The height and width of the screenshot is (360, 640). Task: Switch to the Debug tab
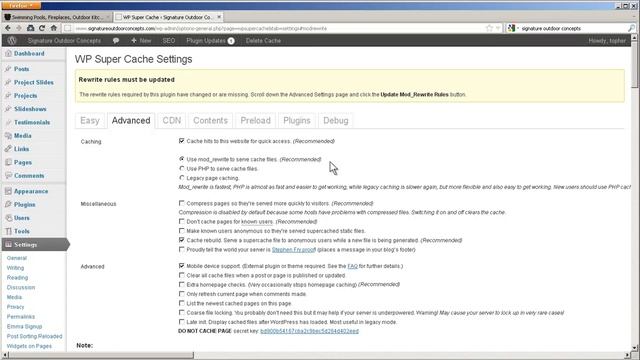coord(336,120)
